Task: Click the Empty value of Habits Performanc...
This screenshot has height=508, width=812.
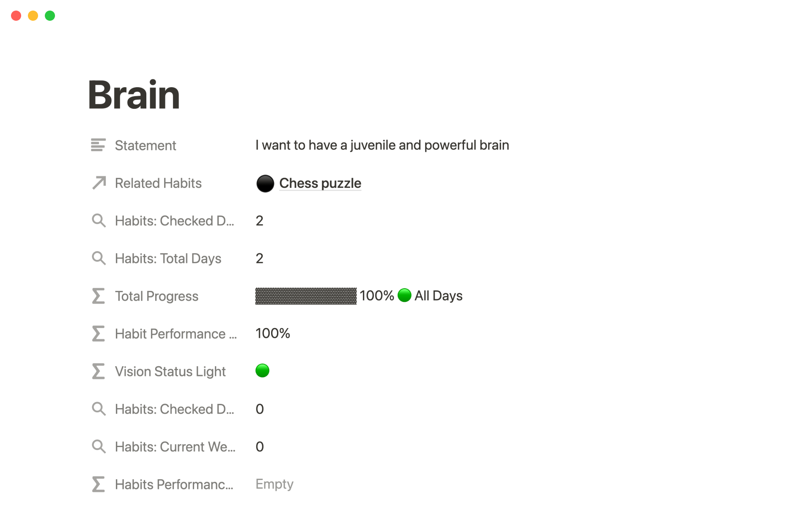Action: click(x=274, y=484)
